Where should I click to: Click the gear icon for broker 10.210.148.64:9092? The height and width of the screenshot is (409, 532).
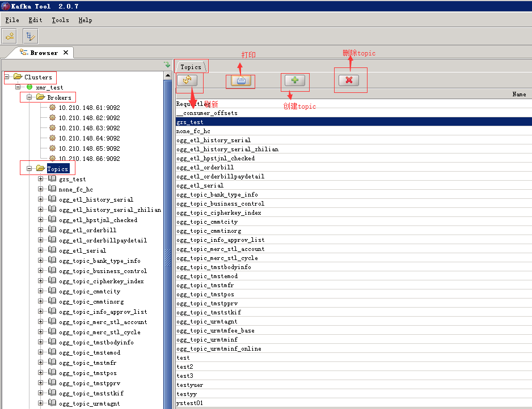52,138
